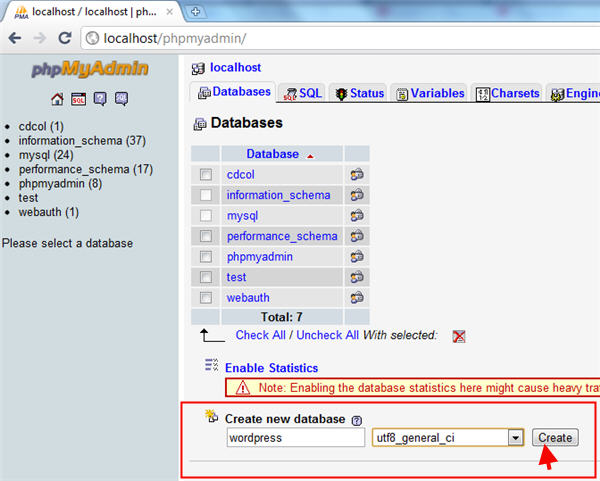Screen dimensions: 600x481
Task: Select performance_schema (17) in sidebar list
Action: (86, 169)
